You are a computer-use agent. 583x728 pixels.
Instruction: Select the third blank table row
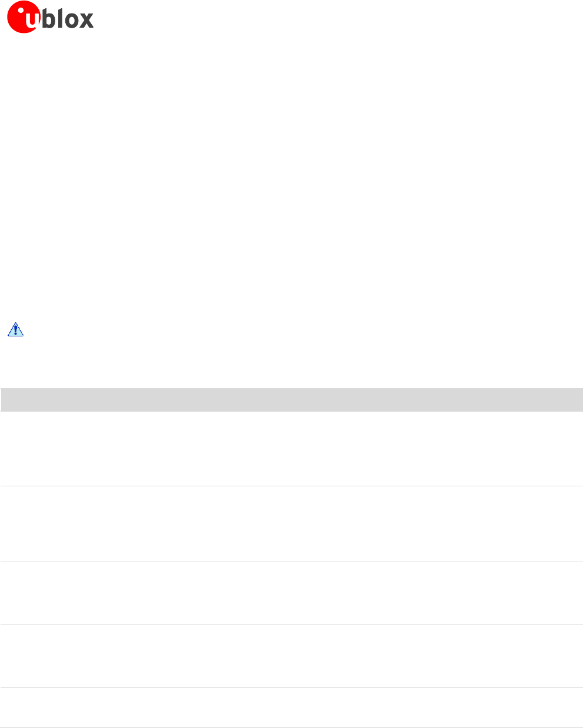(291, 593)
